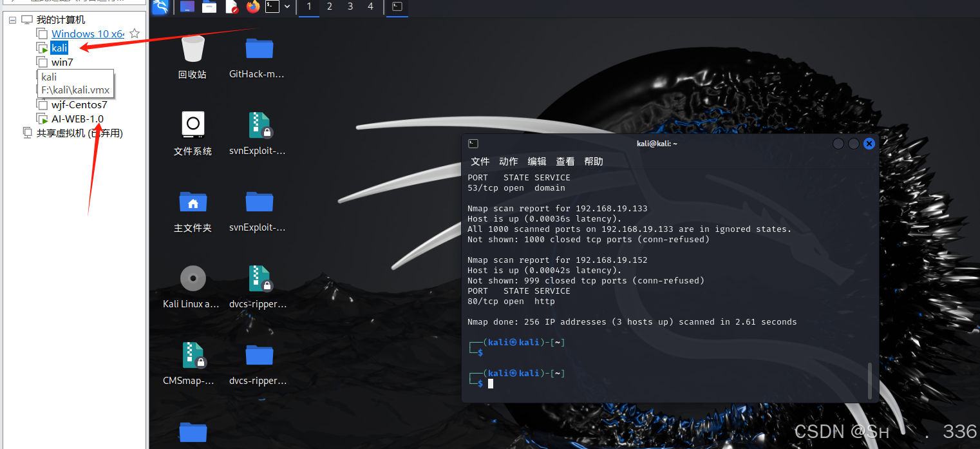Image resolution: width=980 pixels, height=449 pixels.
Task: Click the terminal vertical scrollbar thumb
Action: point(871,380)
